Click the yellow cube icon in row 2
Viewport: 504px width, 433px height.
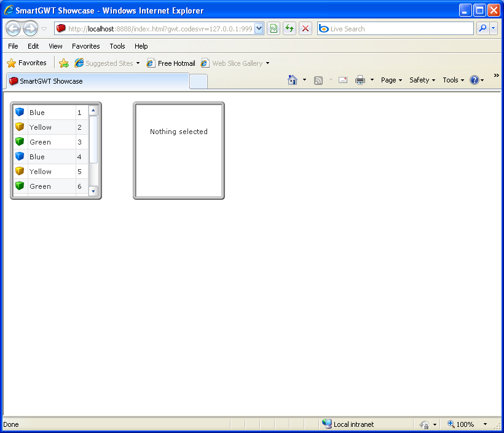point(20,127)
